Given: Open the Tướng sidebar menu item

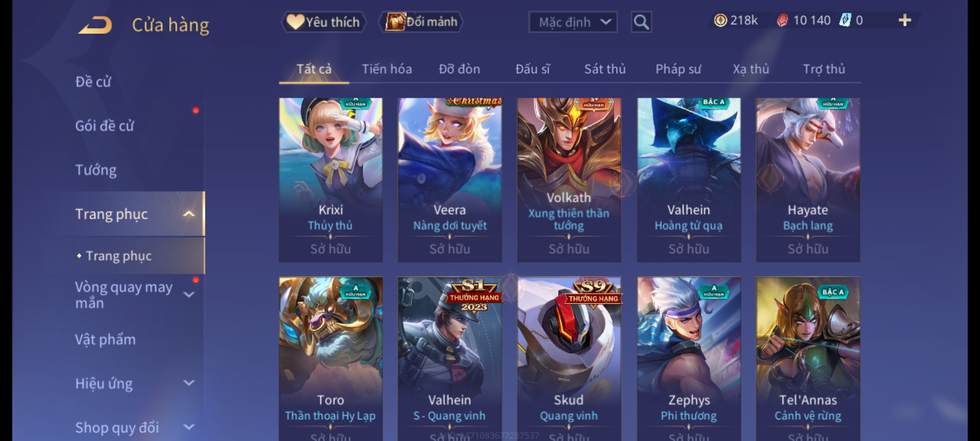Looking at the screenshot, I should click(96, 170).
